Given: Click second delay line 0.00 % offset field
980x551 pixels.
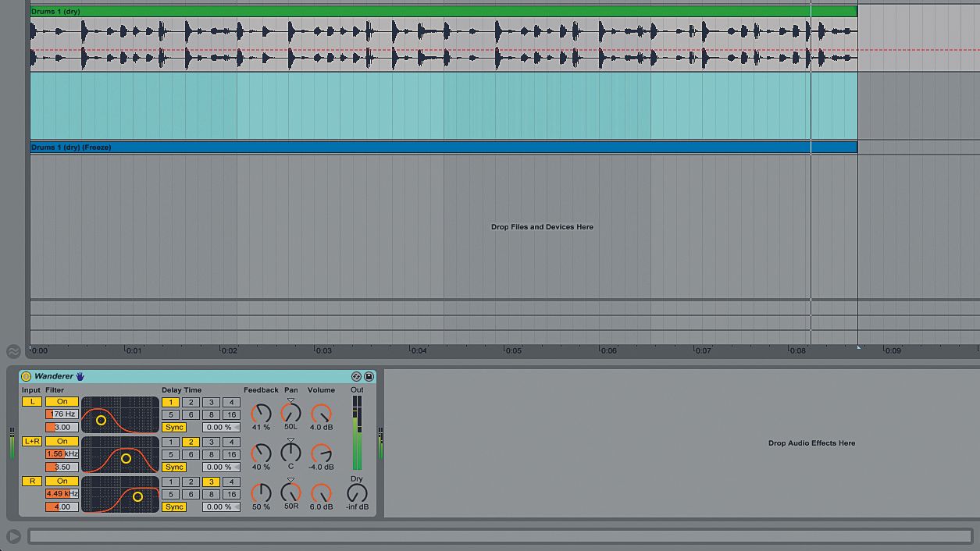Looking at the screenshot, I should coord(221,467).
